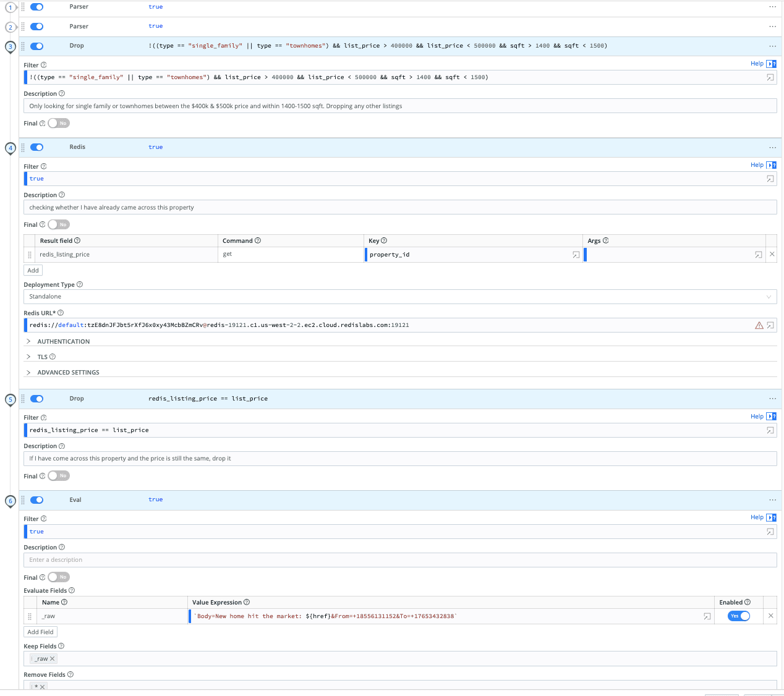This screenshot has width=784, height=696.
Task: Click help tooltip icon beside Deployment Type
Action: [x=80, y=285]
